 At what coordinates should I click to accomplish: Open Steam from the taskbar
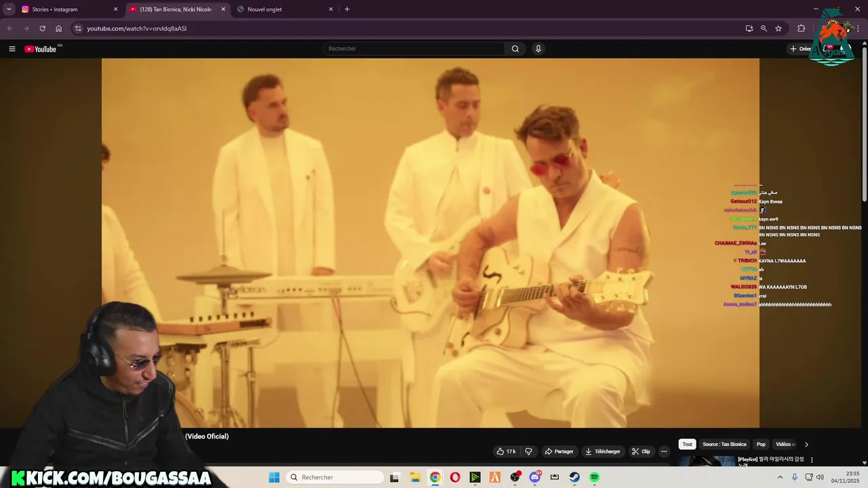point(574,477)
